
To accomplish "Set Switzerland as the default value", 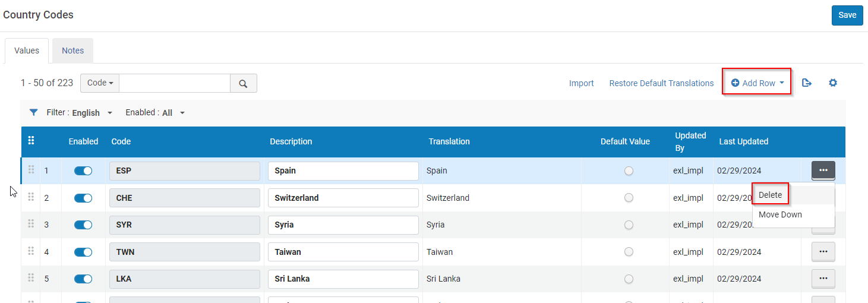I will click(x=629, y=198).
